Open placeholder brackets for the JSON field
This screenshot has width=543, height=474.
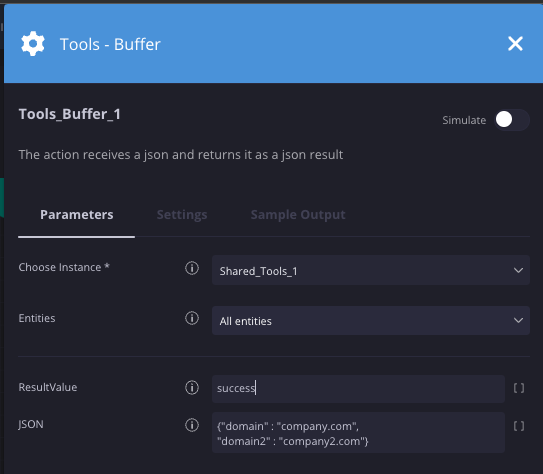point(519,426)
